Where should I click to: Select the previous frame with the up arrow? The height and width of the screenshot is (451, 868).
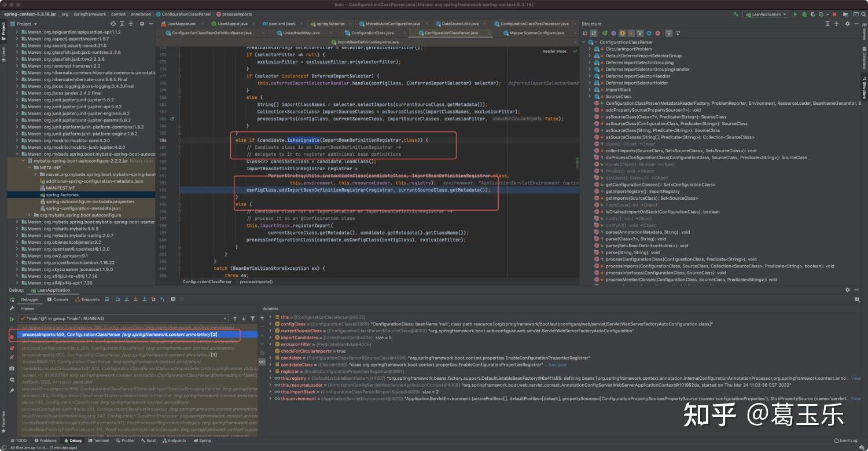point(235,318)
